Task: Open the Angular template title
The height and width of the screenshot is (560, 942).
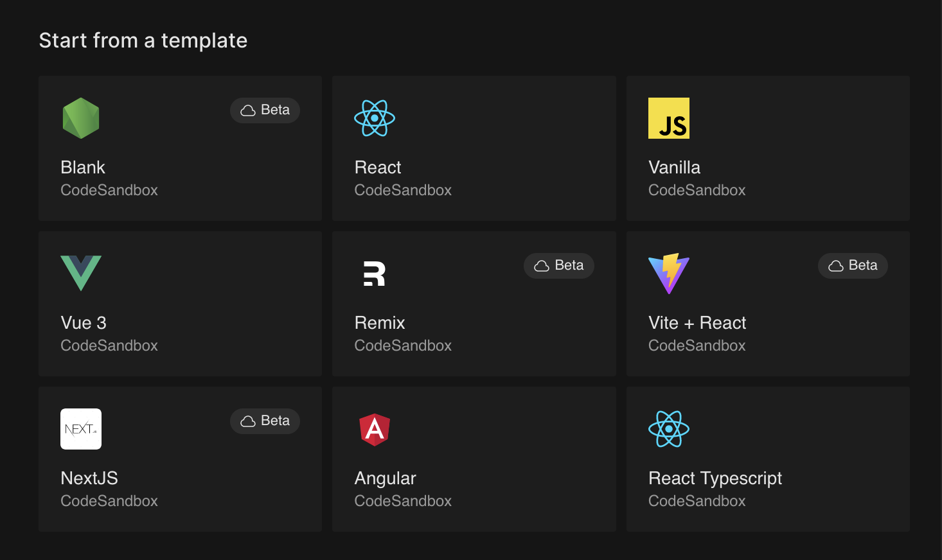Action: pyautogui.click(x=386, y=478)
